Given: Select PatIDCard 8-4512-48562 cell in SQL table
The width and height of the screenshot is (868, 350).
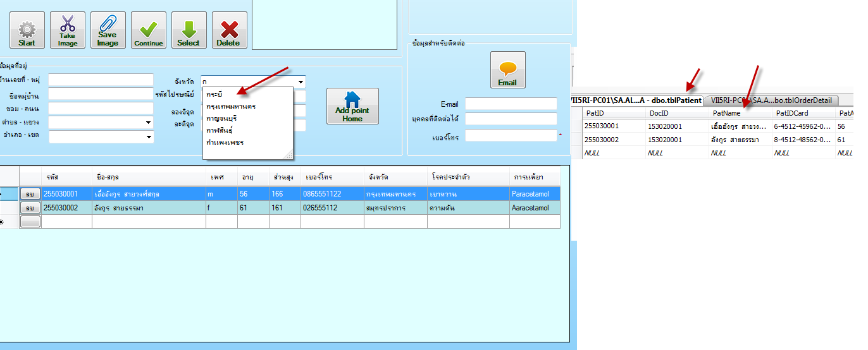Looking at the screenshot, I should click(x=803, y=140).
